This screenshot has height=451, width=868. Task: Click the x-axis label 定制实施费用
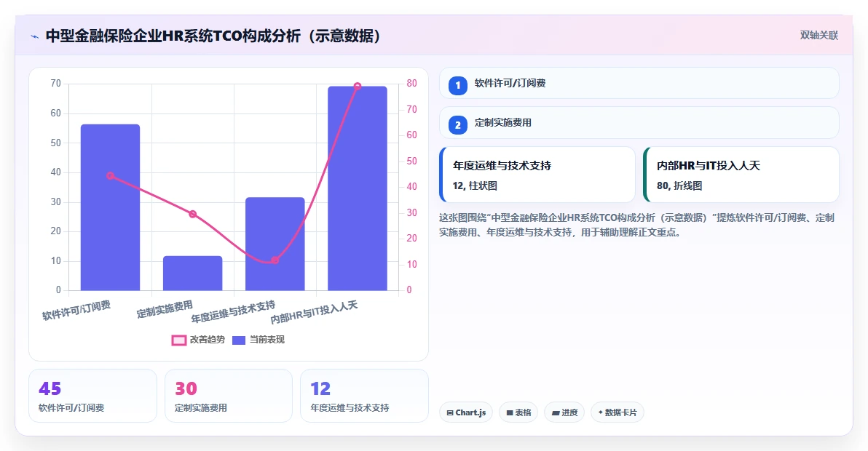[165, 309]
